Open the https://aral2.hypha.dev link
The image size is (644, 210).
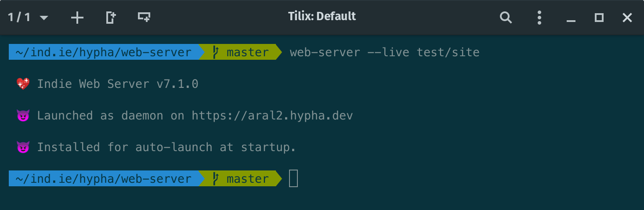tap(272, 116)
